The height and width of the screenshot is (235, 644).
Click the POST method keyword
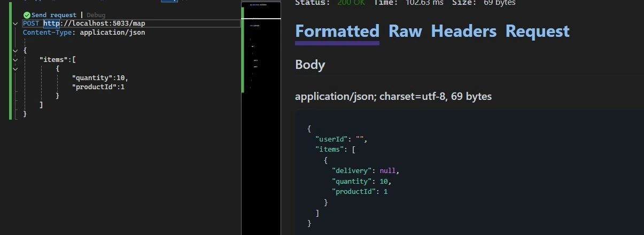(x=32, y=23)
